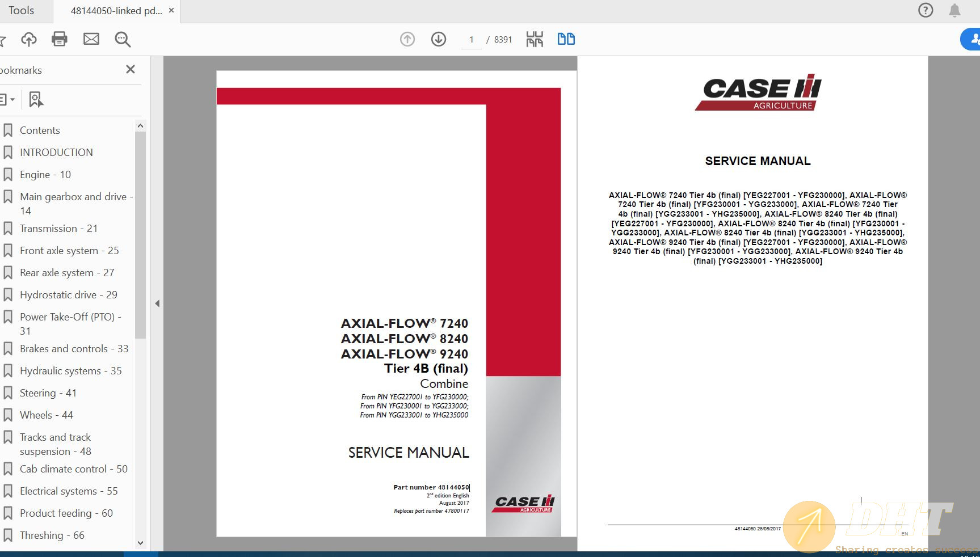Toggle two-page view mode icon
980x557 pixels.
[x=566, y=39]
